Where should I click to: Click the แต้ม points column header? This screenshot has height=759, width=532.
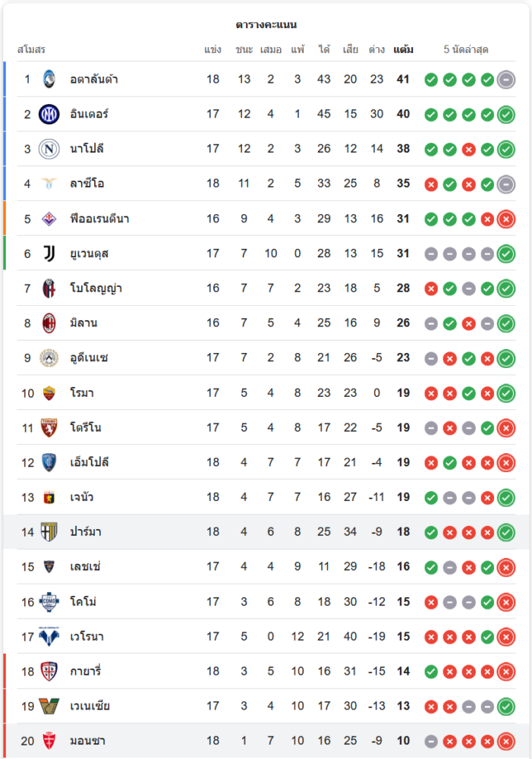(x=403, y=50)
